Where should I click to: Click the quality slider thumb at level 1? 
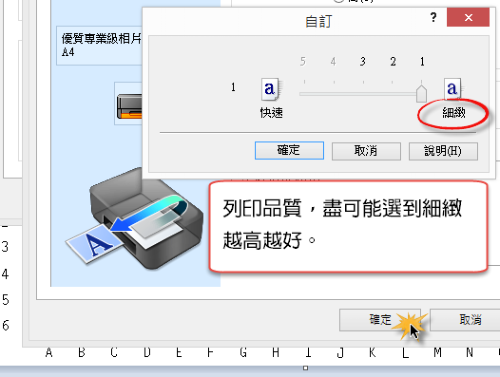[421, 93]
